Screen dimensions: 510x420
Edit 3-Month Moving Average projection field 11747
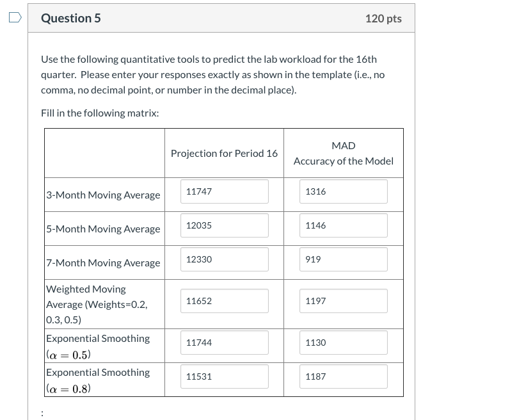pos(225,191)
